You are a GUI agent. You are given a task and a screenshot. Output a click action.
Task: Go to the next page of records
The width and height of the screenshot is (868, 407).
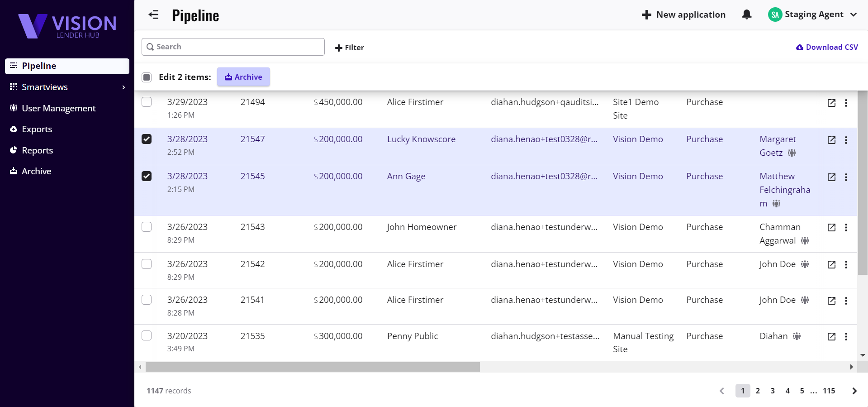[x=854, y=391]
